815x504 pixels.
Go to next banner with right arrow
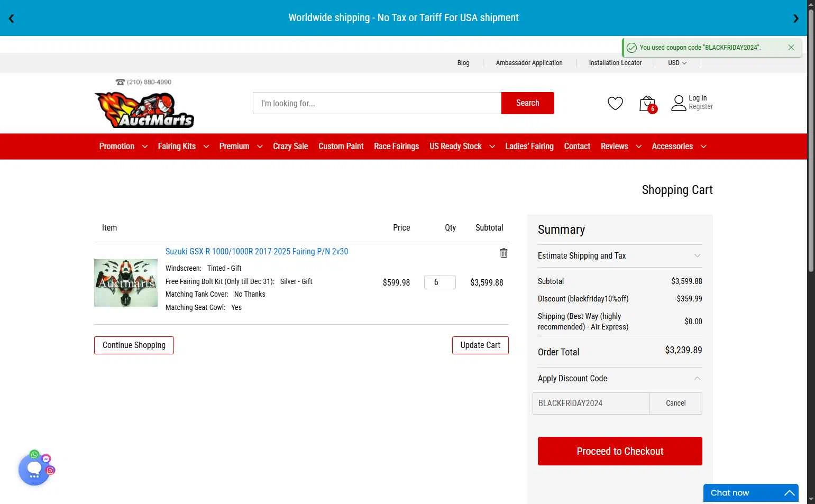pos(796,19)
